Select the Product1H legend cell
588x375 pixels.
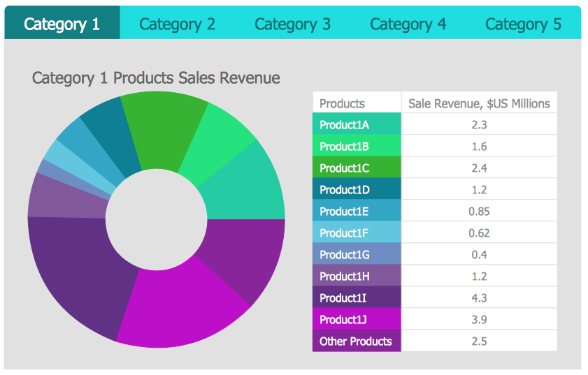(x=357, y=277)
